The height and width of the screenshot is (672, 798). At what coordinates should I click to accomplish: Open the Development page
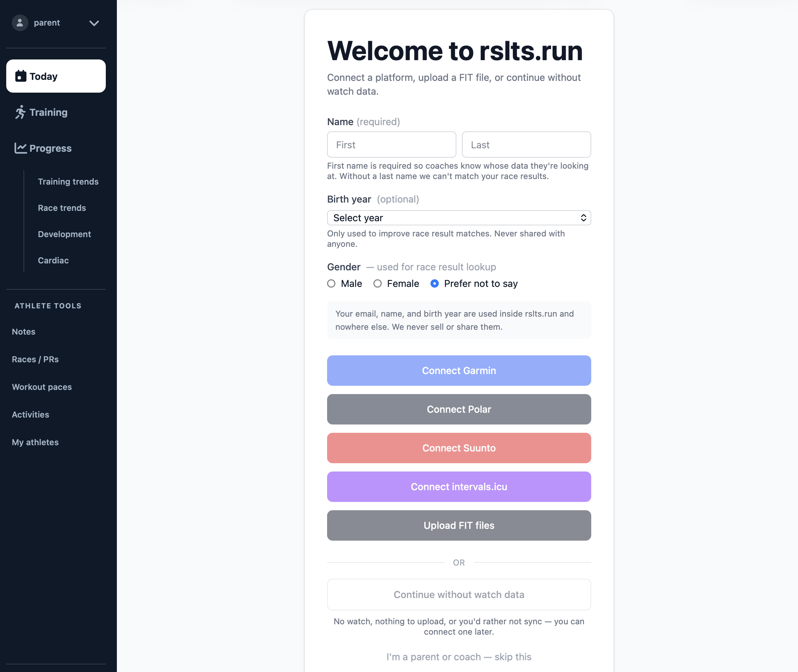(x=64, y=234)
